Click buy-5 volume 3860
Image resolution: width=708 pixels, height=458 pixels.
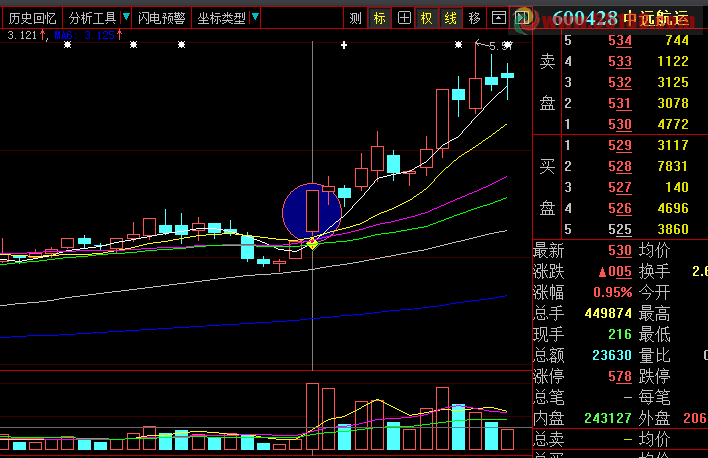(673, 229)
